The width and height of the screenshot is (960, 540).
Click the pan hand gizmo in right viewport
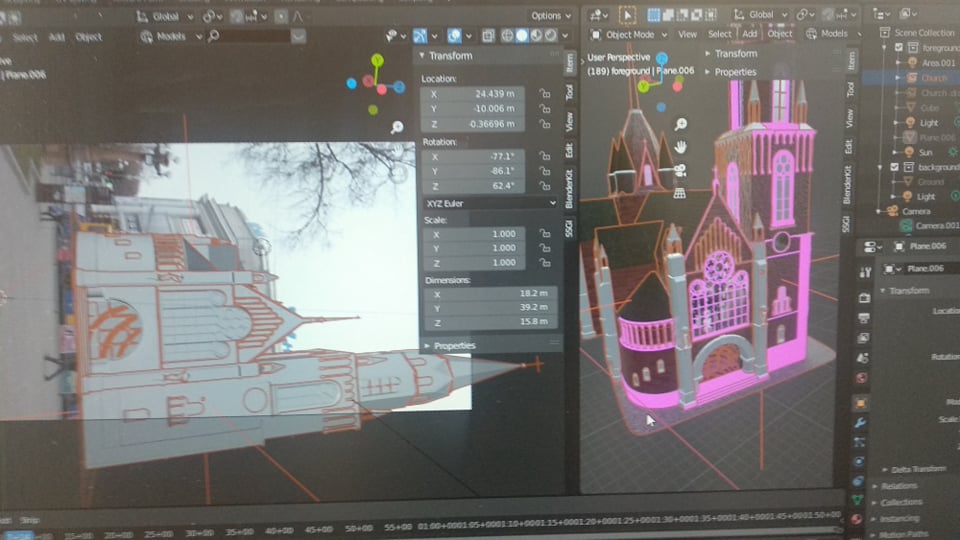coord(680,147)
